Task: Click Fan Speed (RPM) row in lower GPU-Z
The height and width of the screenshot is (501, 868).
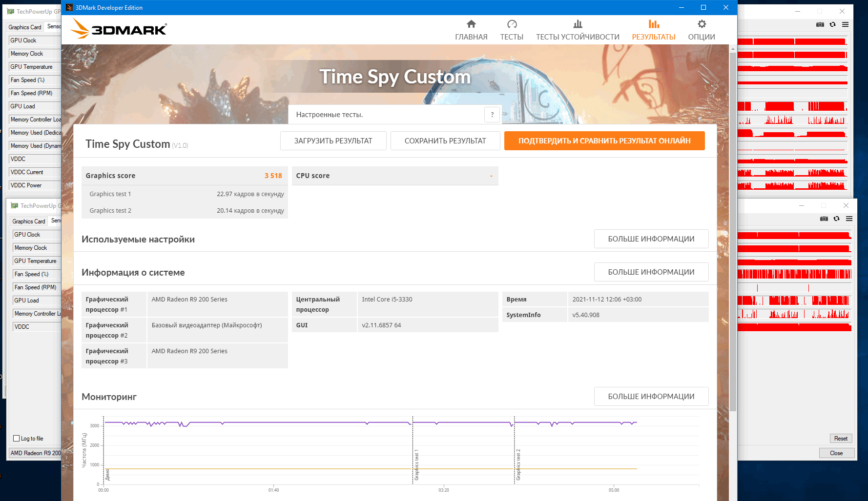Action: pos(38,287)
